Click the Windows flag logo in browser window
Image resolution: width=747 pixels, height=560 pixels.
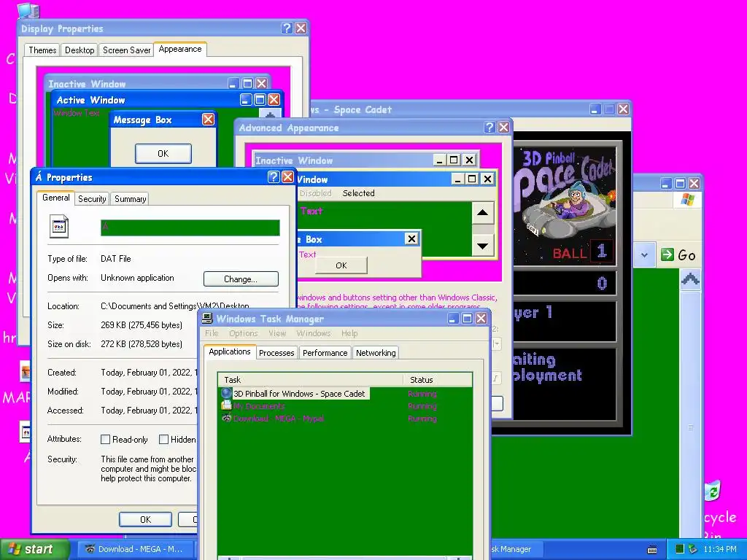687,199
